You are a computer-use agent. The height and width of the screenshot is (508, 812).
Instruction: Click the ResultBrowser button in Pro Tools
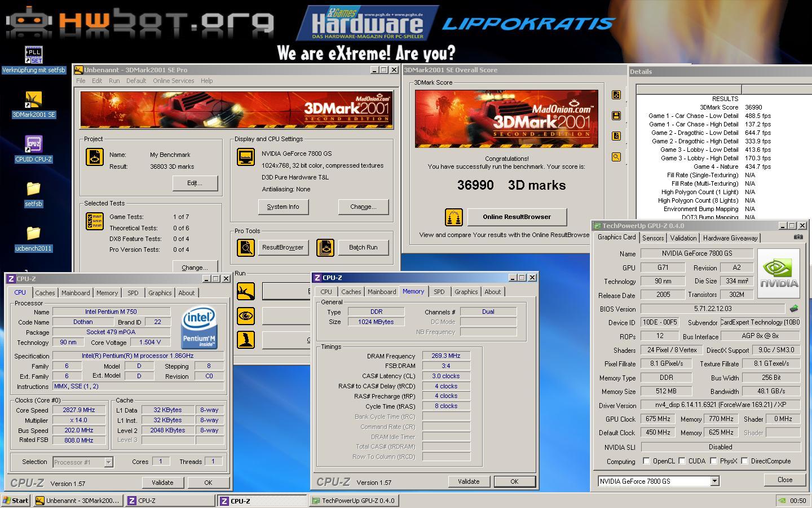click(283, 247)
